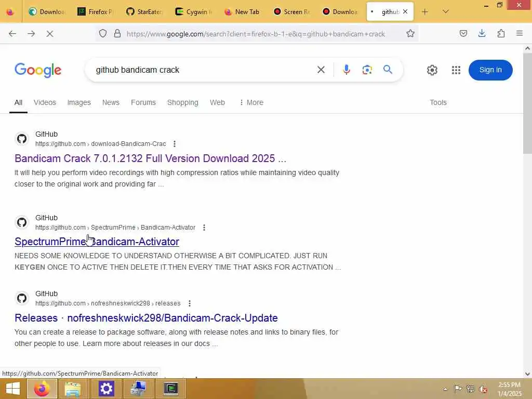The height and width of the screenshot is (399, 532).
Task: Click the page vertical scrollbar thumb
Action: pos(527,103)
